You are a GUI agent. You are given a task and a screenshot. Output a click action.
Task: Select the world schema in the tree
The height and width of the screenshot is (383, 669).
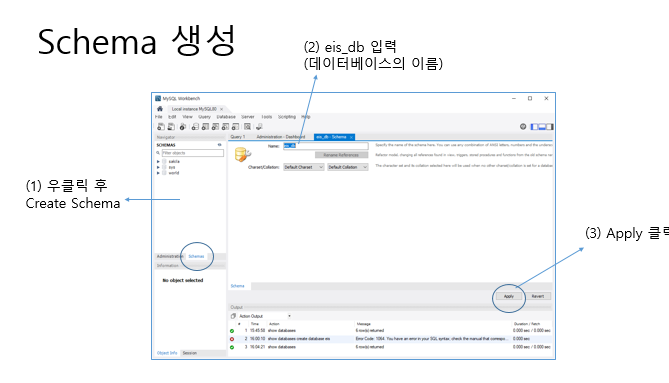pos(174,173)
